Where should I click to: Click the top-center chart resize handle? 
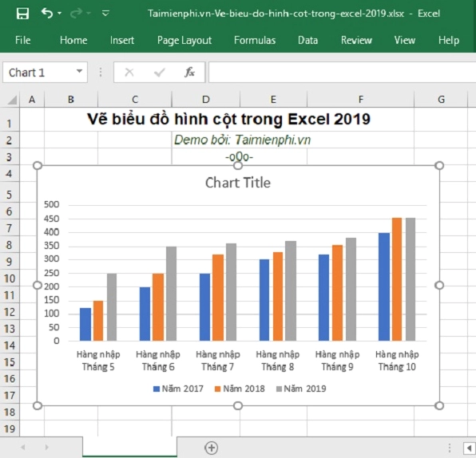(x=238, y=166)
